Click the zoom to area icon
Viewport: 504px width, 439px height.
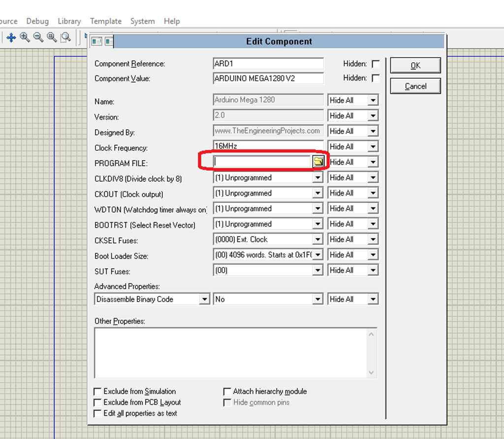coord(65,37)
